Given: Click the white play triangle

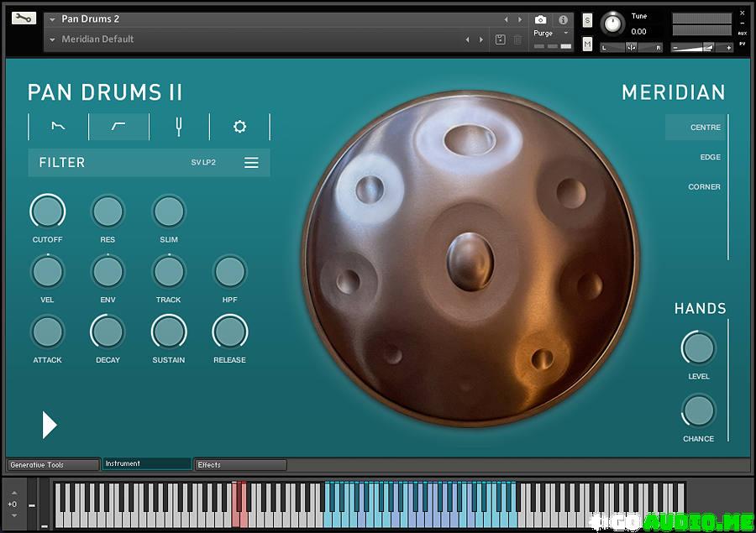Looking at the screenshot, I should point(50,425).
